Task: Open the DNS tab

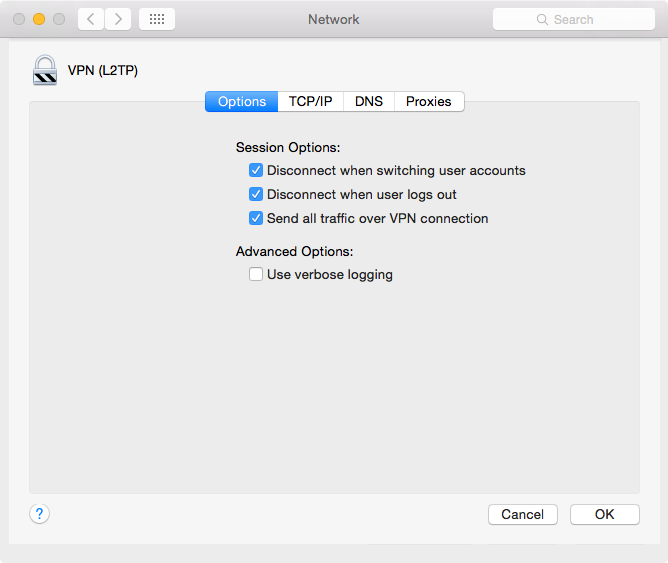Action: click(x=369, y=102)
